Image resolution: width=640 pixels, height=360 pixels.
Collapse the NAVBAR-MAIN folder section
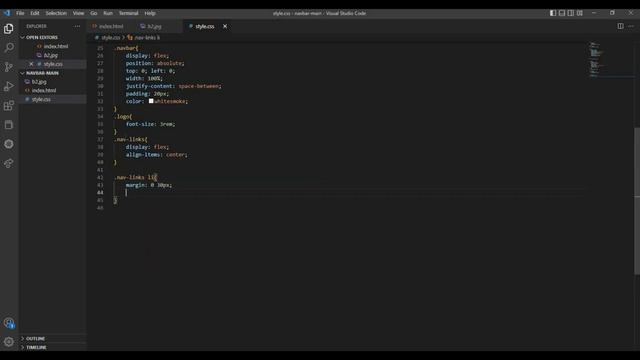(x=42, y=73)
